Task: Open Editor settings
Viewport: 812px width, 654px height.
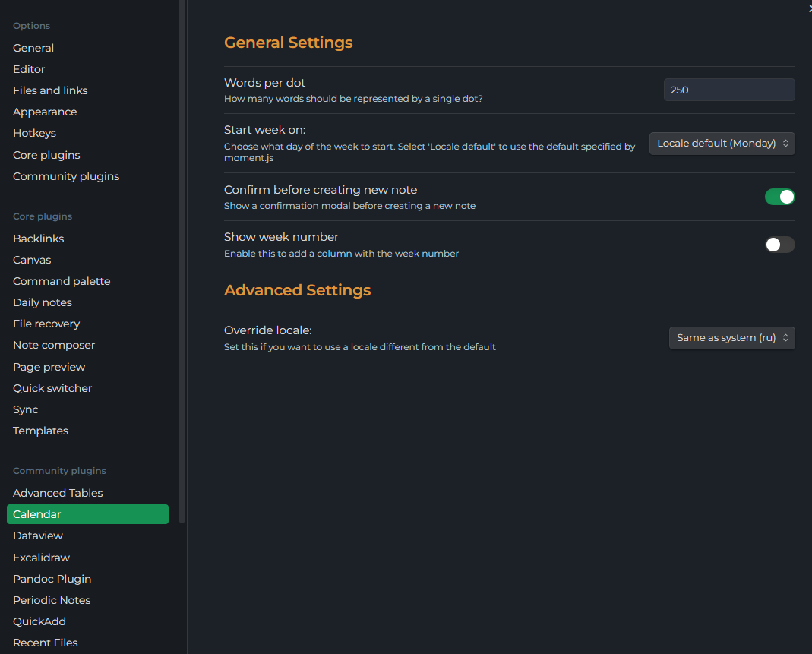Action: [29, 69]
